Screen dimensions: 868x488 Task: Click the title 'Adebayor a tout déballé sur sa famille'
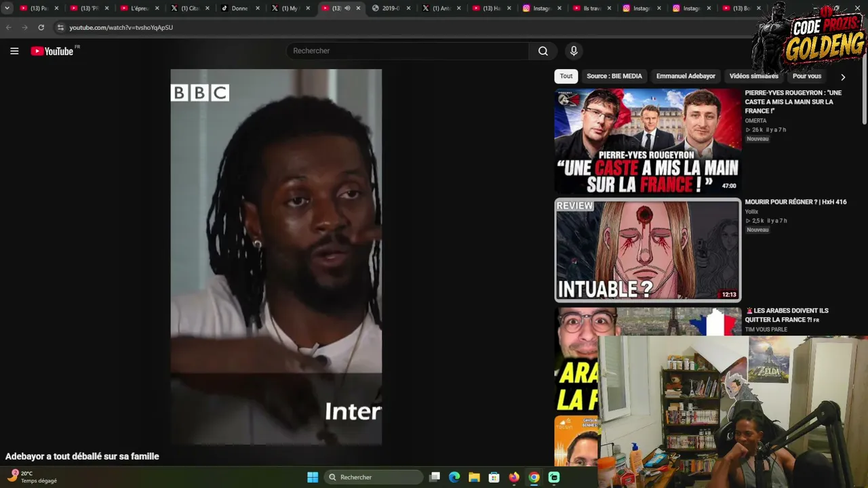tap(82, 457)
